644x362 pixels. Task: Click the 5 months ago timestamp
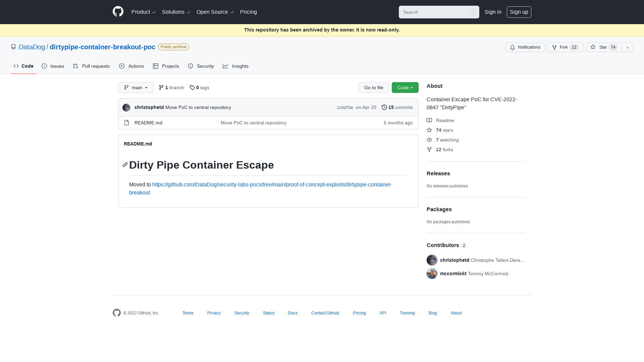click(398, 123)
